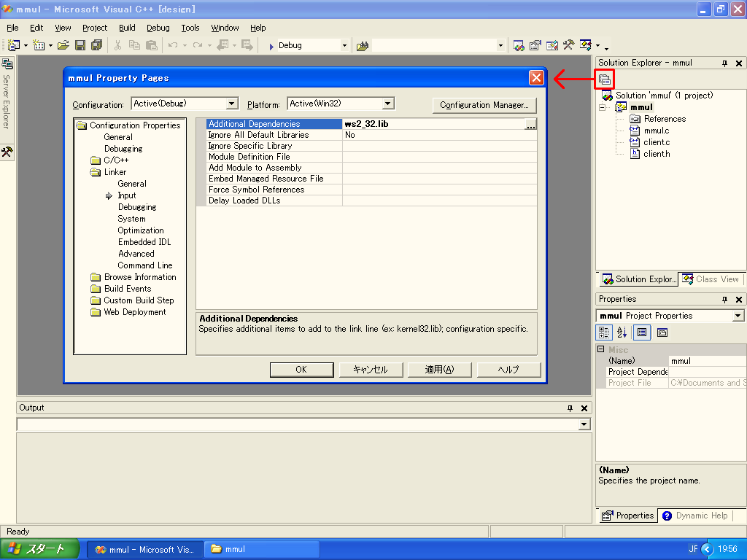Toggle Categorized view in the Properties panel
The height and width of the screenshot is (560, 747).
click(604, 332)
